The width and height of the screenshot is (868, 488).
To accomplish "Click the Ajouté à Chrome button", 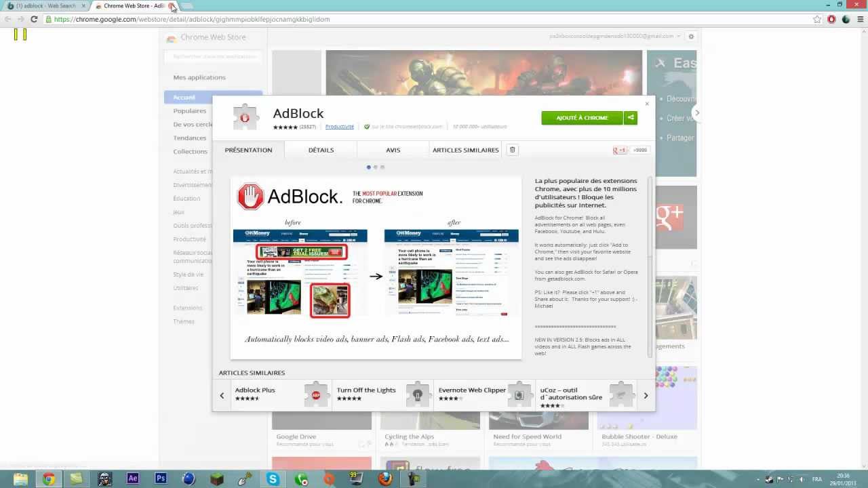I will tap(582, 118).
